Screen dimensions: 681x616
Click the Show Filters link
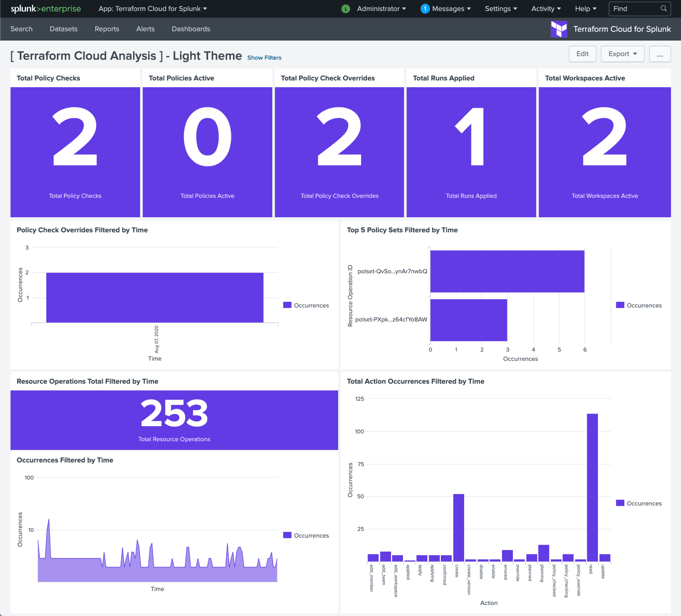[x=264, y=58]
